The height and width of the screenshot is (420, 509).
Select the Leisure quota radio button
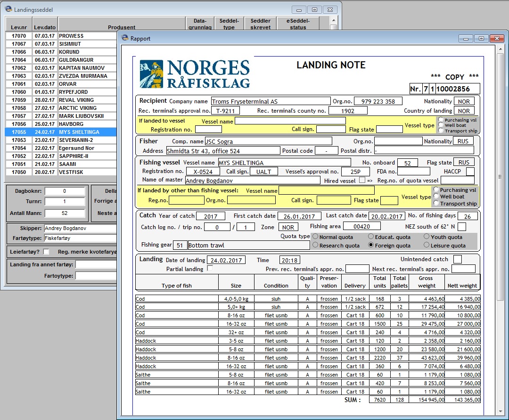pos(427,245)
